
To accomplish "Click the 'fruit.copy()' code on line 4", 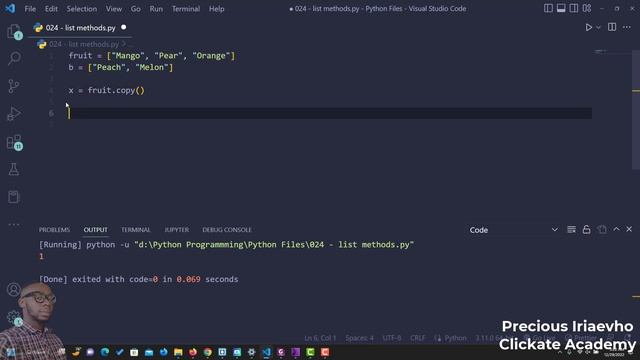I will pos(116,90).
